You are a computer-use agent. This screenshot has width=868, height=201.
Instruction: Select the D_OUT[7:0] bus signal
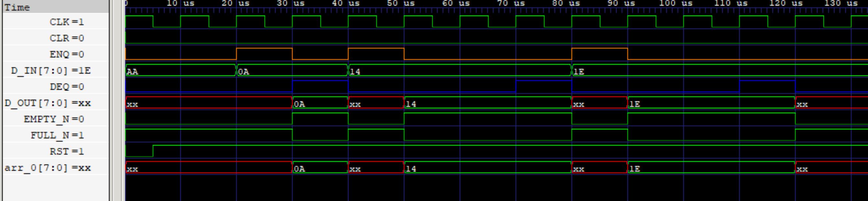[x=48, y=103]
